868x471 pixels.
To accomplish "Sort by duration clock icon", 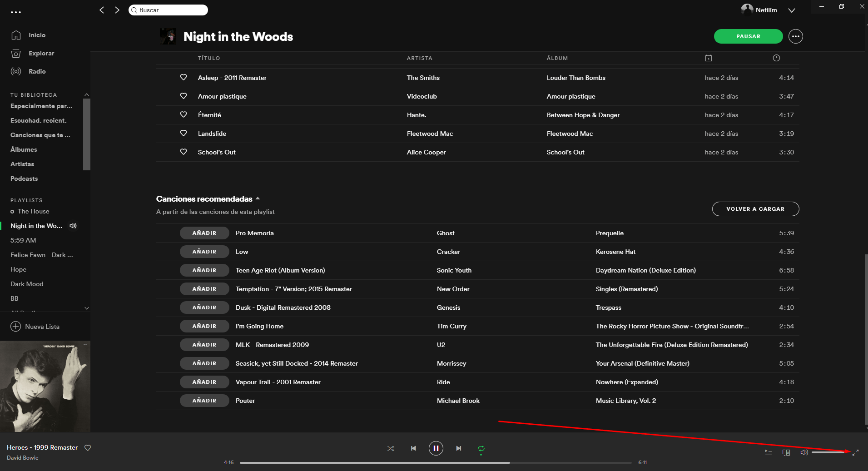I will (x=777, y=58).
